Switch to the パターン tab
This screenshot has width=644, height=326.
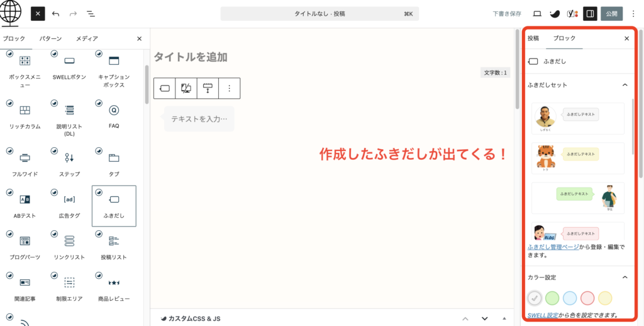pos(50,38)
